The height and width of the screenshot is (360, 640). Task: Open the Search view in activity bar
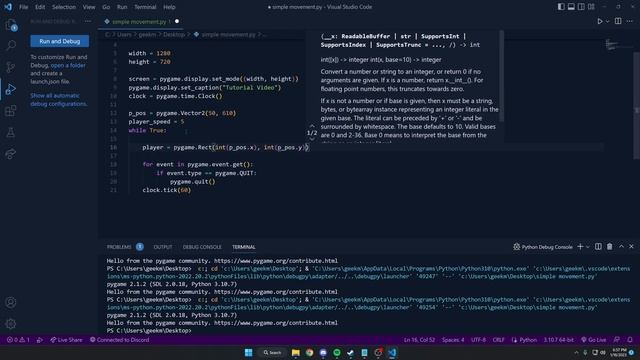point(11,45)
